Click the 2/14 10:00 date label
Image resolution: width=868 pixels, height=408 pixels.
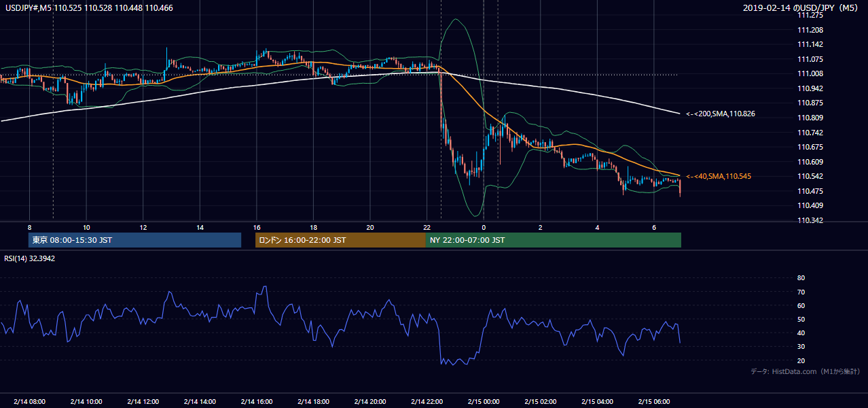pyautogui.click(x=86, y=401)
